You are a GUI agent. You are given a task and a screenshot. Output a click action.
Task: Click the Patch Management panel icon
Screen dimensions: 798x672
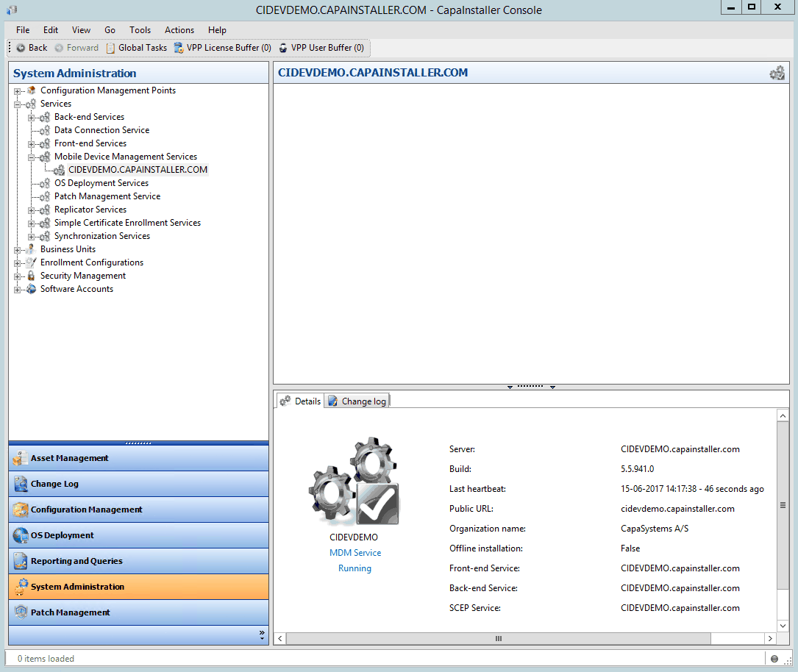click(21, 612)
